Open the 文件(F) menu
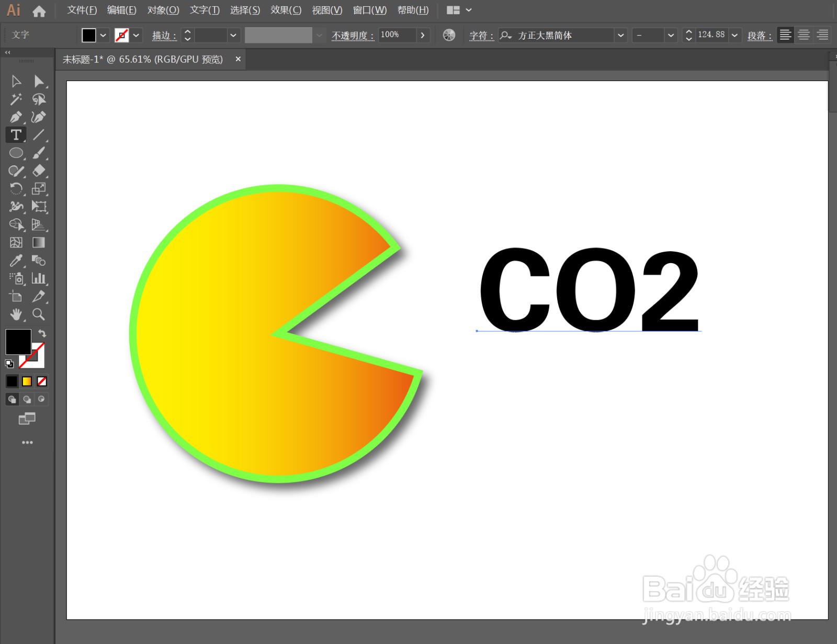 (82, 10)
